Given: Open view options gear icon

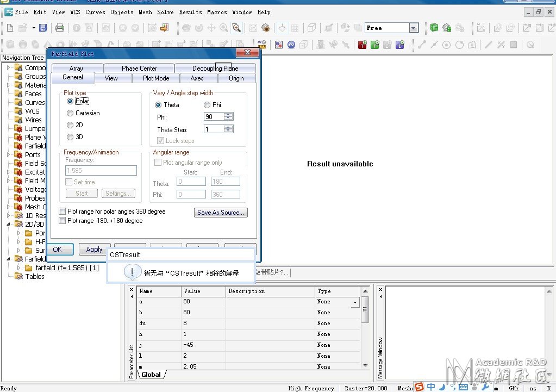Looking at the screenshot, I should click(265, 28).
